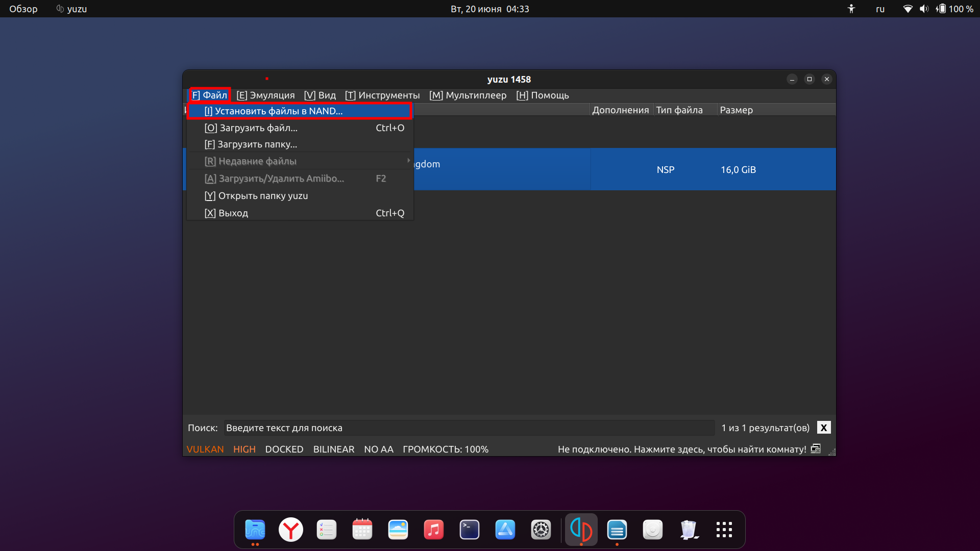Open the Вид menu
Image resolution: width=980 pixels, height=551 pixels.
click(320, 95)
